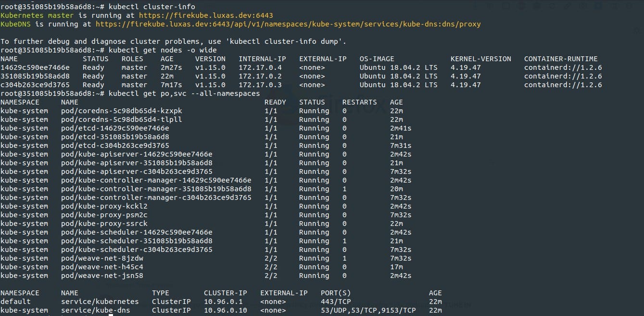Click pod/etcd-14629c590ee7466e
This screenshot has height=316, width=644.
tap(115, 128)
